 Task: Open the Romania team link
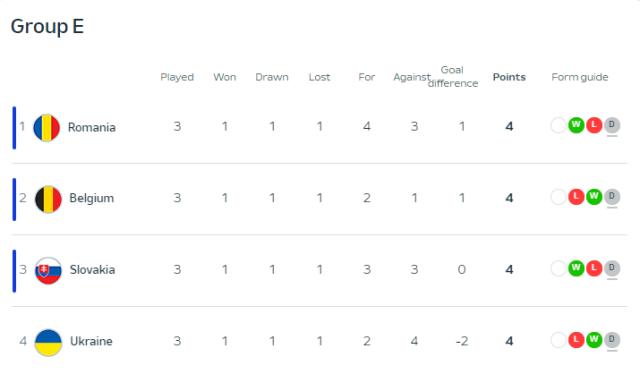tap(91, 127)
